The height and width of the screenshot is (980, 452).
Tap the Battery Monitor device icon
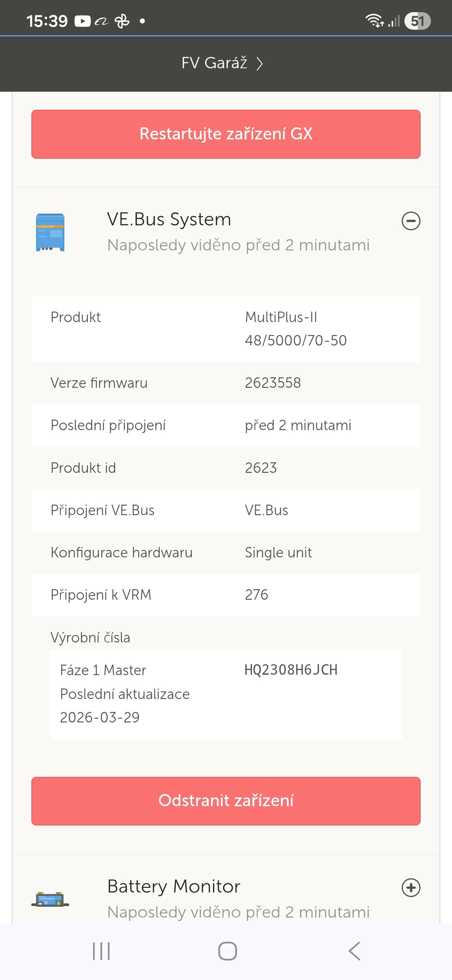point(50,899)
